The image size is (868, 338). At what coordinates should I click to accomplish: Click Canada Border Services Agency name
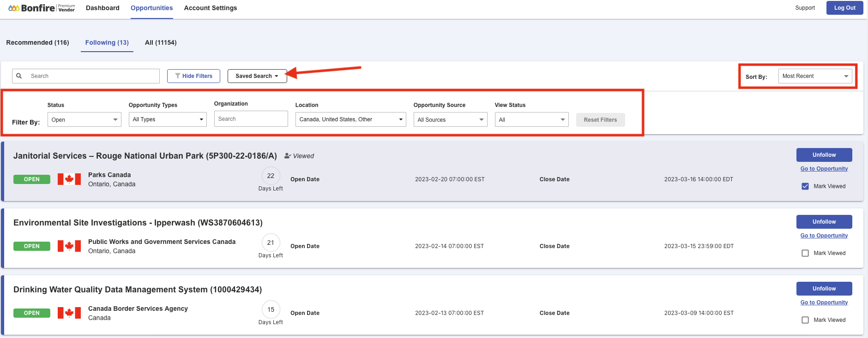(138, 308)
